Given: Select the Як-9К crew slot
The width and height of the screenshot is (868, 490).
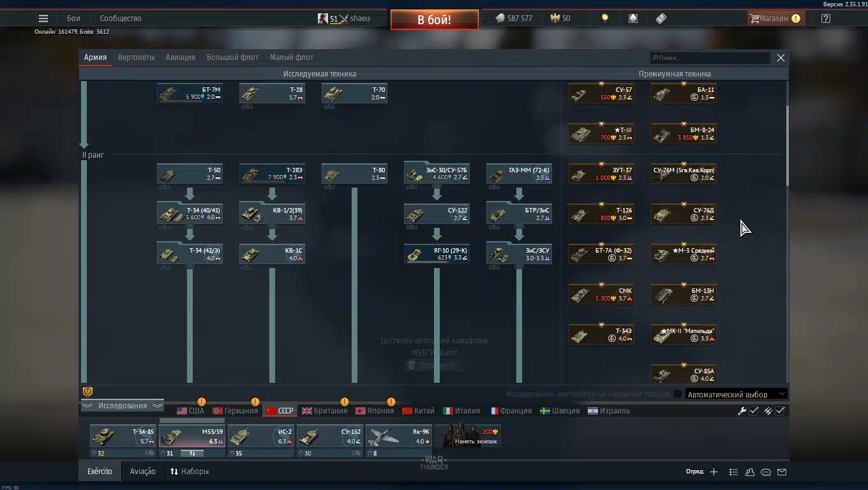Looking at the screenshot, I should click(399, 441).
